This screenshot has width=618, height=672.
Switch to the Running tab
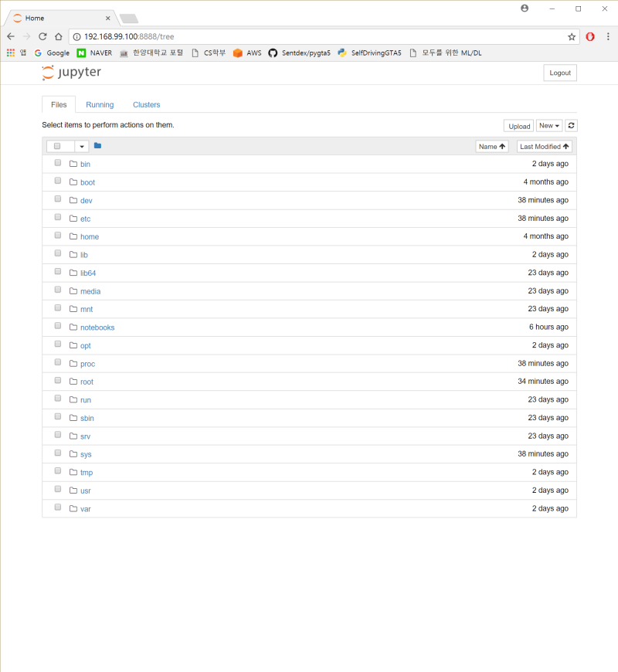99,104
